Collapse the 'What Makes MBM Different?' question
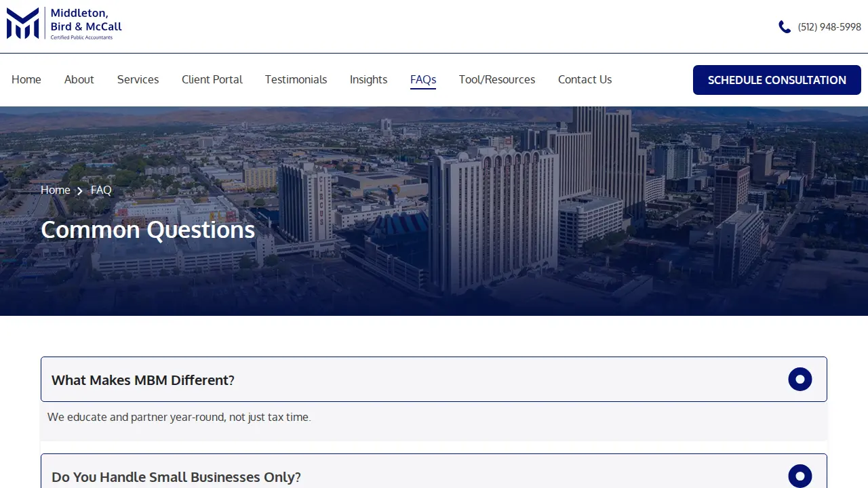The height and width of the screenshot is (488, 868). click(434, 380)
